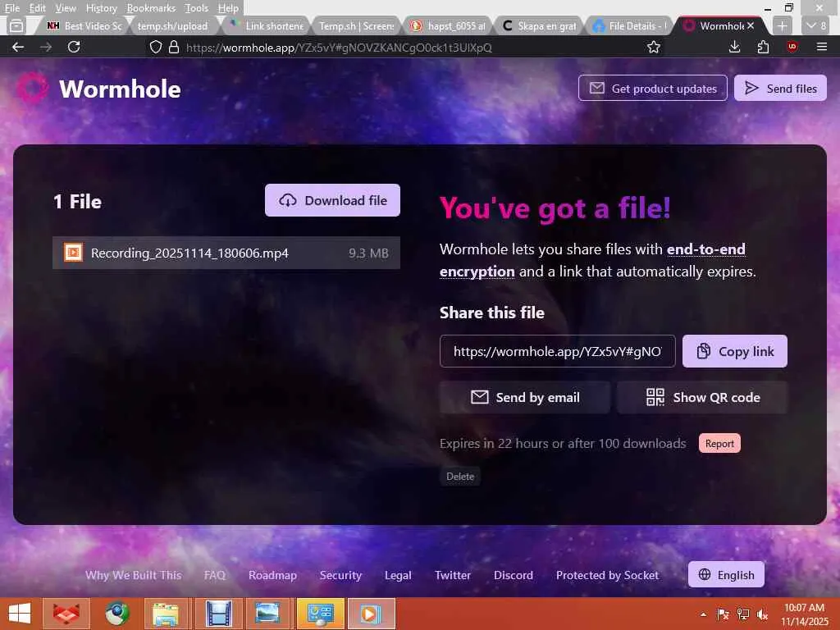Go back with the browser back arrow

18,47
